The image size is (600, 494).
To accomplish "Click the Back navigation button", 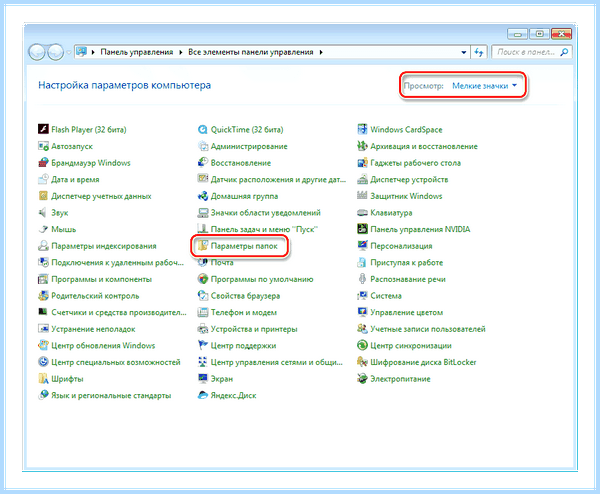I will click(x=37, y=52).
